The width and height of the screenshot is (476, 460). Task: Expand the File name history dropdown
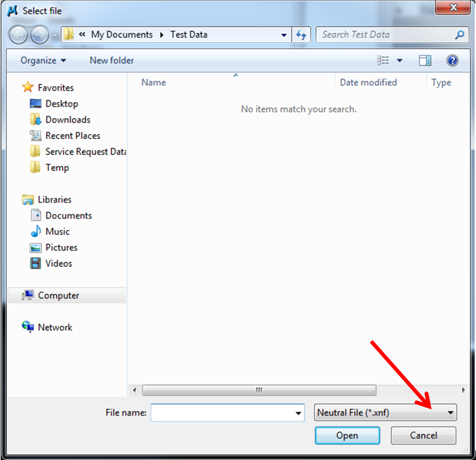coord(298,413)
